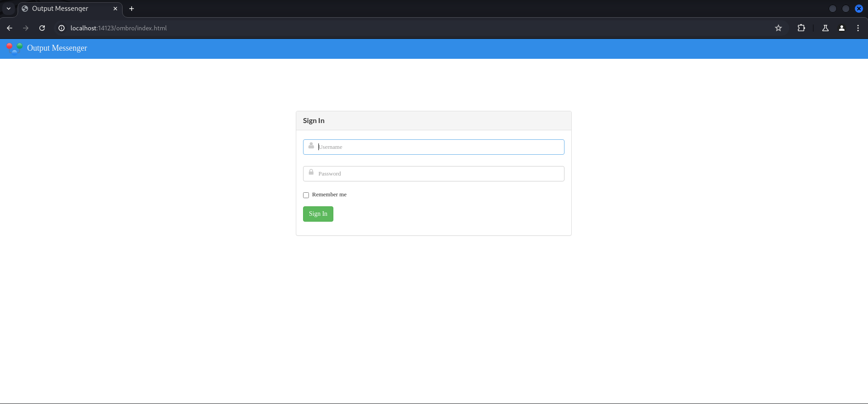Reload the page with refresh icon
868x404 pixels.
point(42,28)
